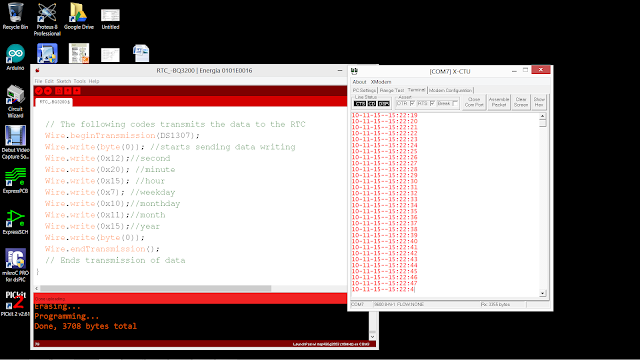Click the Open sketch icon in toolbar

coord(68,91)
